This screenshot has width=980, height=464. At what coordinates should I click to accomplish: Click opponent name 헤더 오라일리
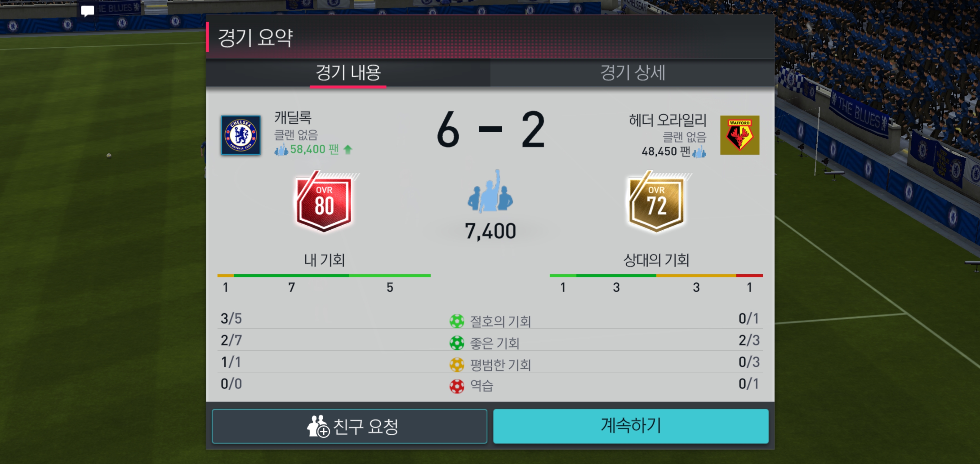[x=668, y=120]
